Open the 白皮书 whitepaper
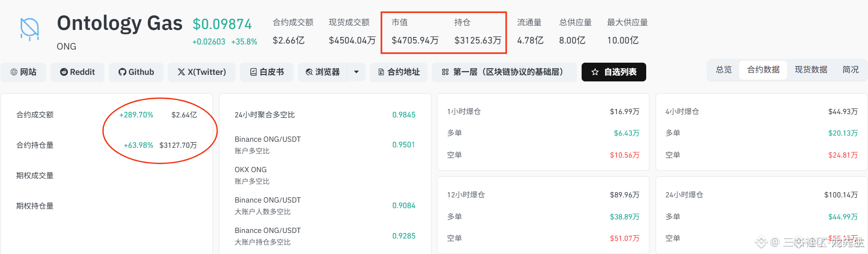Image resolution: width=868 pixels, height=254 pixels. (267, 72)
